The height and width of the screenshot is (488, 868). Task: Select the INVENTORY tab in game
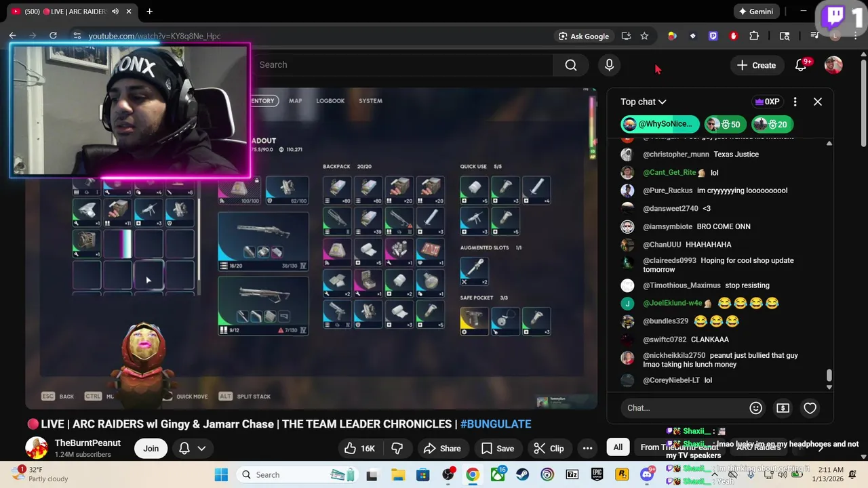263,101
